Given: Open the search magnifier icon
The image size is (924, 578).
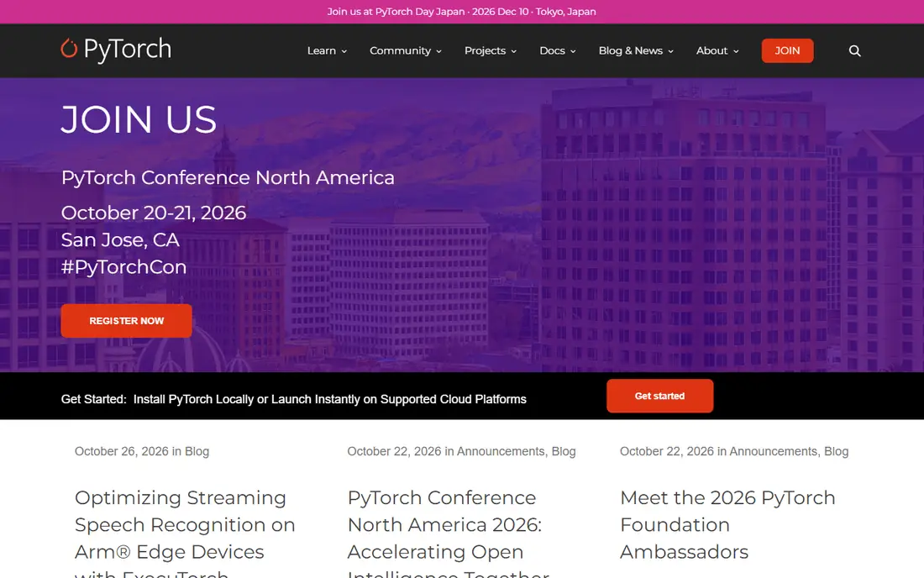Looking at the screenshot, I should [854, 50].
